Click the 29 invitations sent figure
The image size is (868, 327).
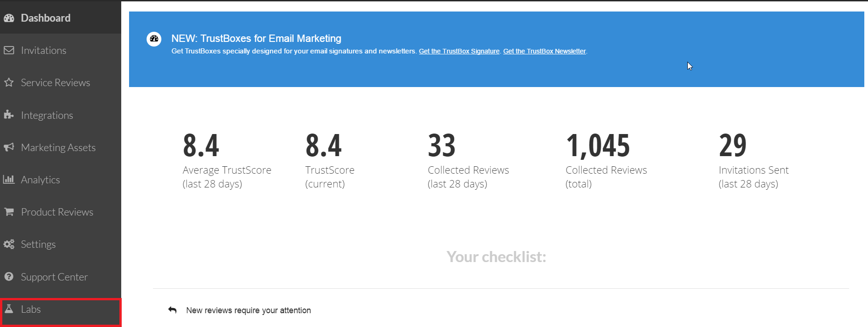pos(732,146)
